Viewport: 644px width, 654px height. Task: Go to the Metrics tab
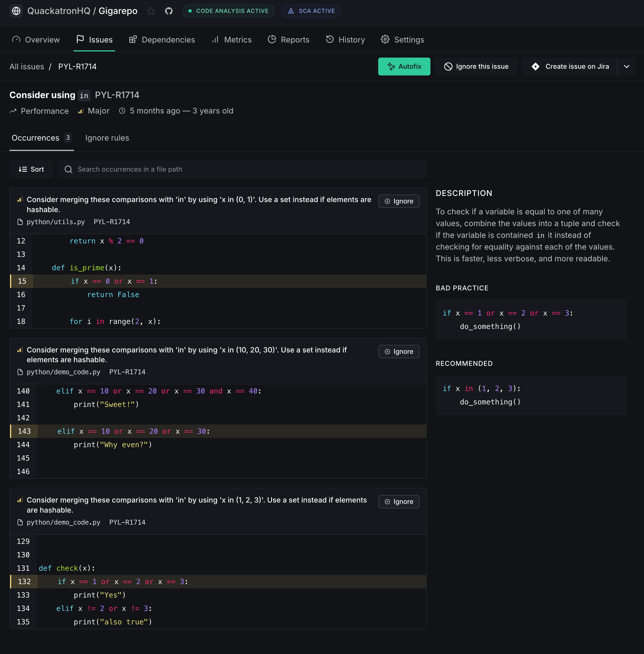point(232,40)
